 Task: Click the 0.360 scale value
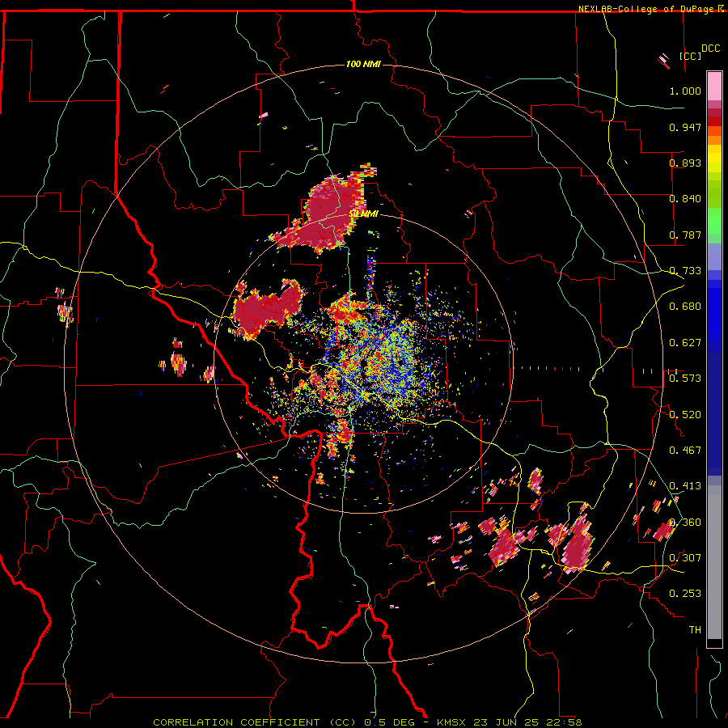click(685, 523)
